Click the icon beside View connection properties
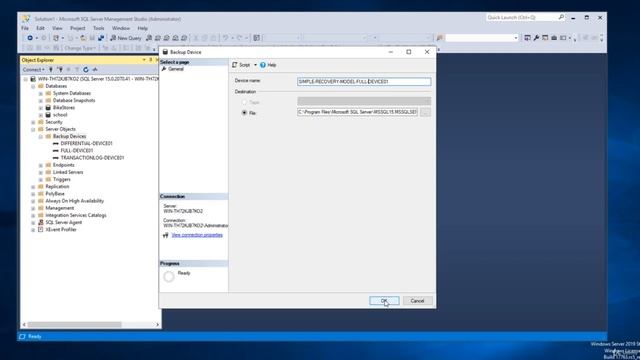Viewport: 640px width, 360px height. tap(165, 235)
